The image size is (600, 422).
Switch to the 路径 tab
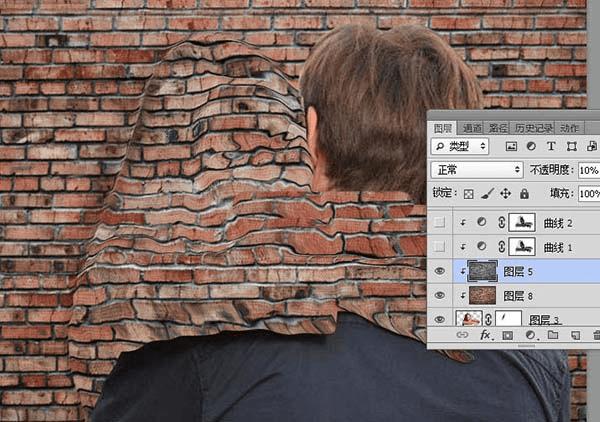coord(498,128)
